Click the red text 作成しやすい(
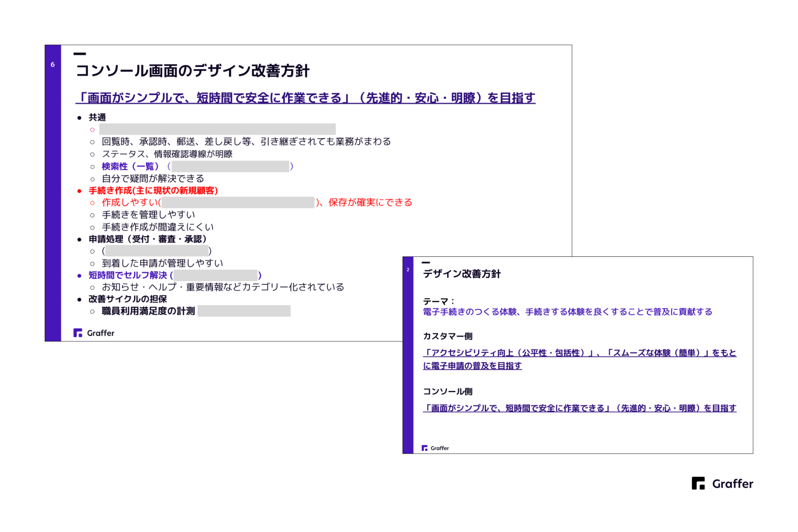This screenshot has height=532, width=798. point(131,202)
